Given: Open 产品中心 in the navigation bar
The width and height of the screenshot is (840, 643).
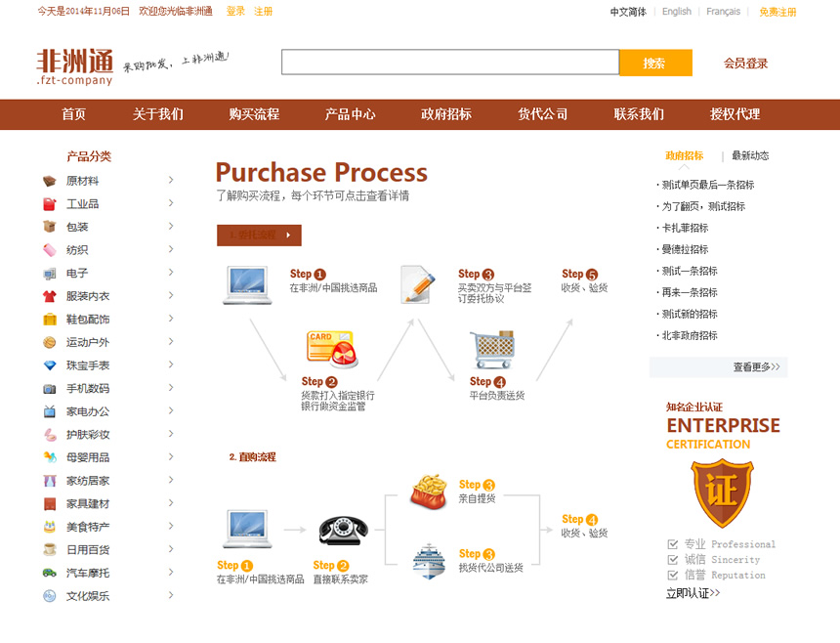Looking at the screenshot, I should click(350, 114).
